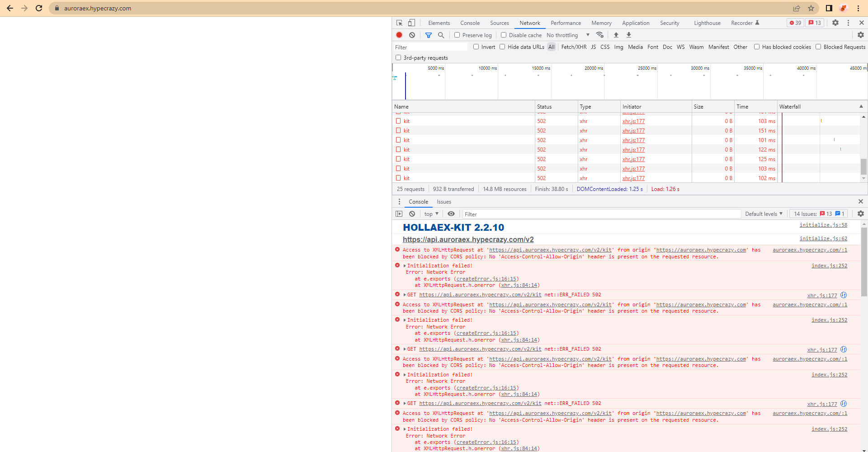The image size is (868, 452).
Task: Enable the Preserve log checkbox
Action: (x=457, y=35)
